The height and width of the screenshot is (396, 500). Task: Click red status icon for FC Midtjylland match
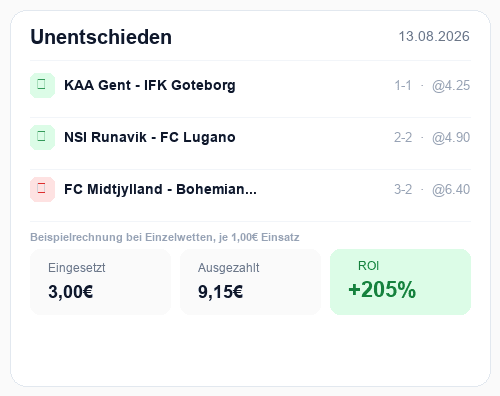point(42,189)
